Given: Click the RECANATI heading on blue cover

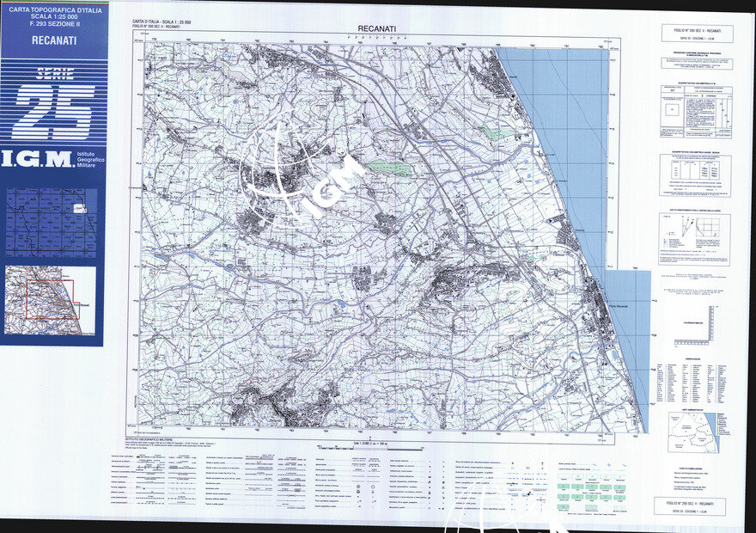Looking at the screenshot, I should pyautogui.click(x=52, y=40).
